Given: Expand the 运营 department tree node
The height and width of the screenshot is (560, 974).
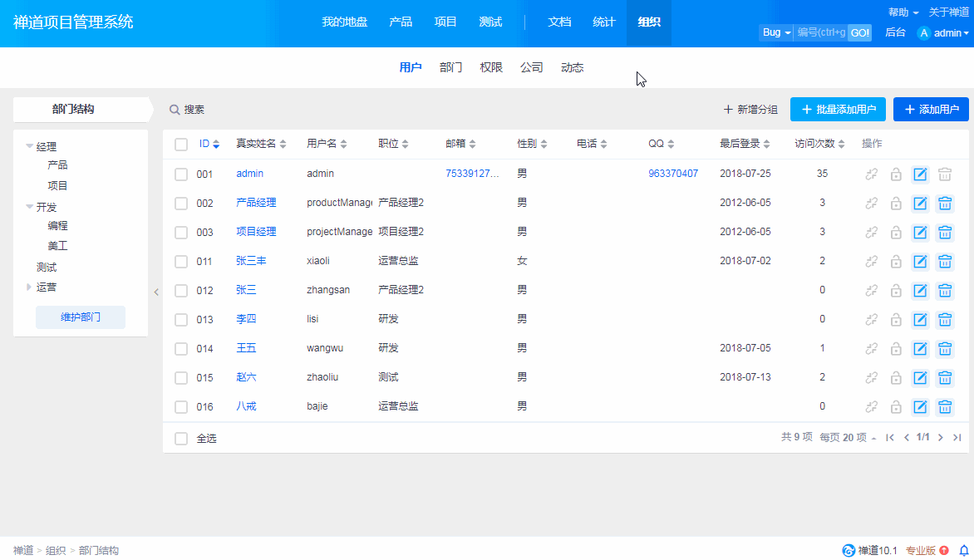Looking at the screenshot, I should pyautogui.click(x=29, y=287).
